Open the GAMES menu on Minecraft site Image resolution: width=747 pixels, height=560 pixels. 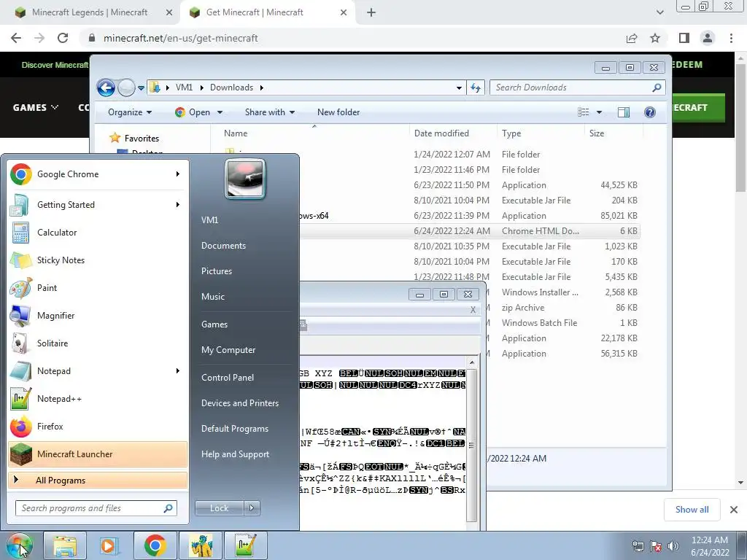tap(36, 108)
